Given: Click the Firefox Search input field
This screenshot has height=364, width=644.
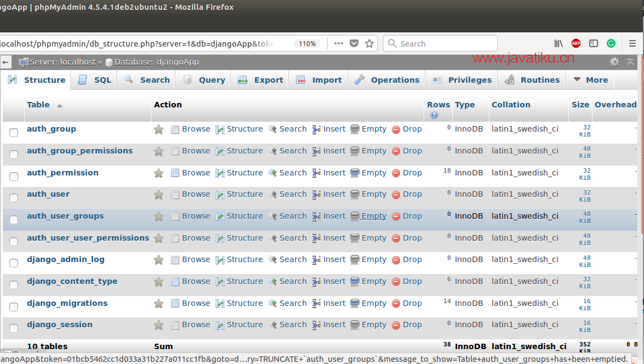Looking at the screenshot, I should point(440,43).
